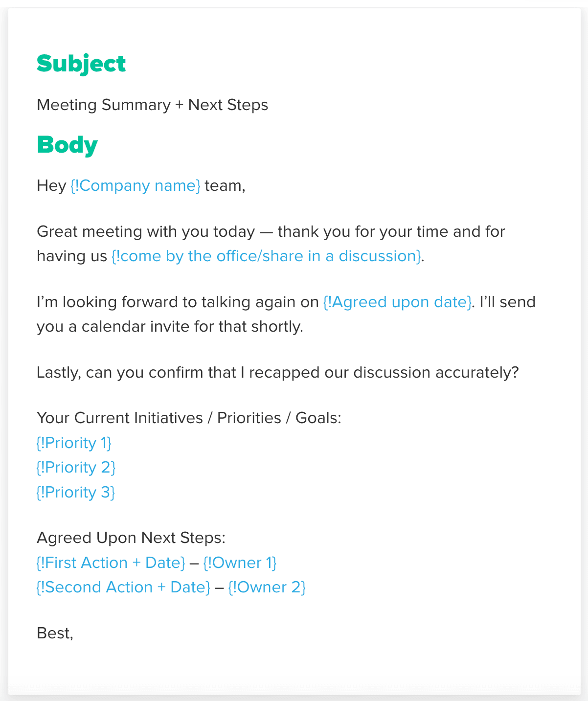This screenshot has width=588, height=701.
Task: Click the {!Owner 1} placeholder
Action: pyautogui.click(x=240, y=563)
